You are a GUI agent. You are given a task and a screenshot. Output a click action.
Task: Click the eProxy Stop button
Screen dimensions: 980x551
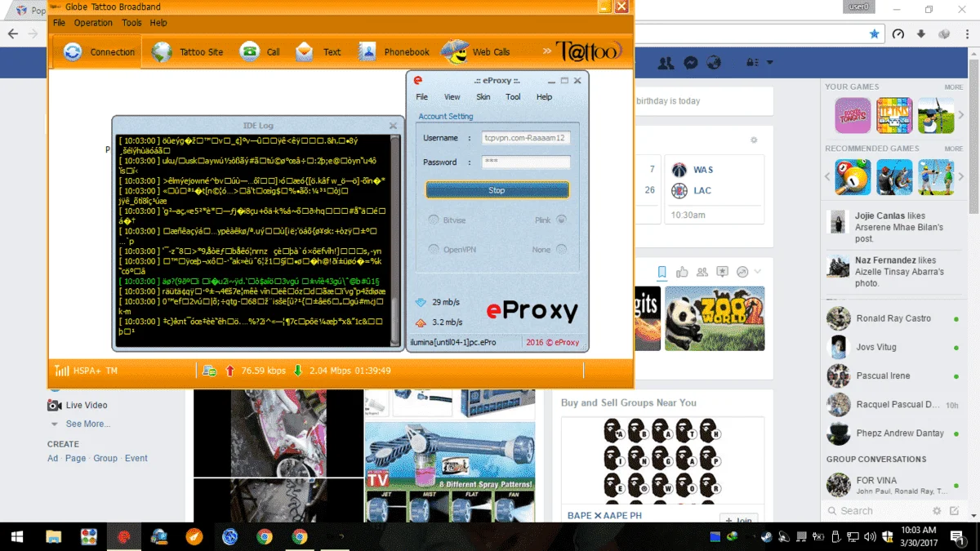tap(497, 190)
